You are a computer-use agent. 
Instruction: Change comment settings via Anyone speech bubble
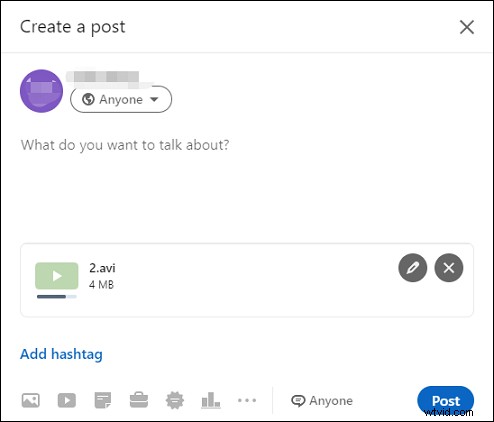coord(322,401)
